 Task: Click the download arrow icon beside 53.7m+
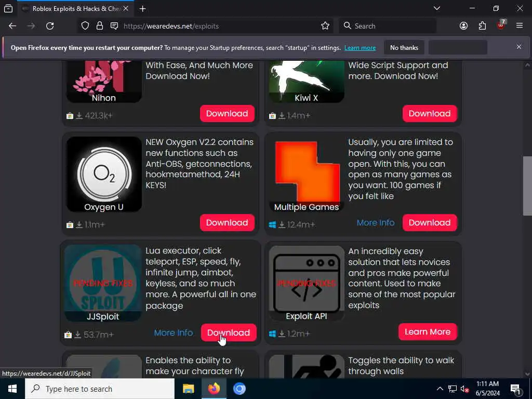tap(78, 335)
